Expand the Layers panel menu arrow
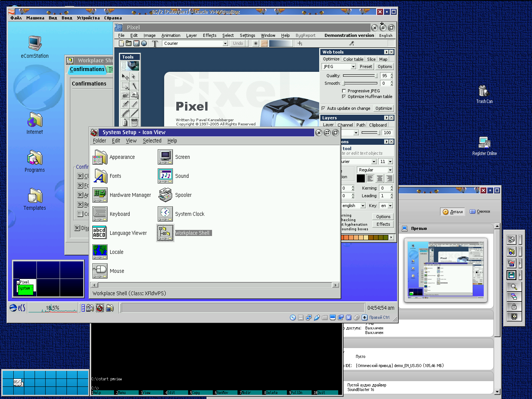 [x=386, y=118]
